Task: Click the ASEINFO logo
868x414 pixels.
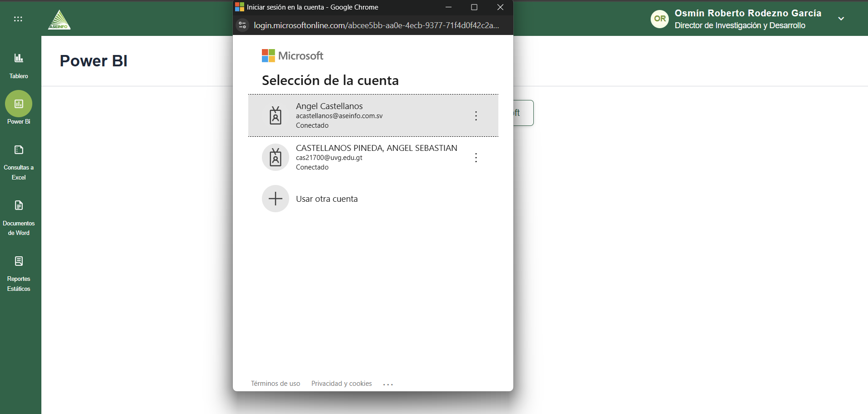Action: point(59,20)
